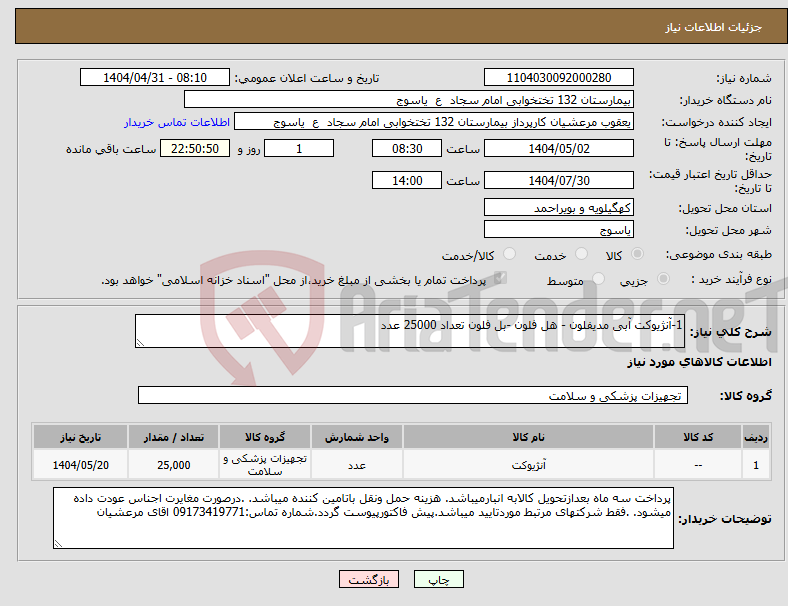Click the توضیحات خریدار label
788x606 pixels.
pyautogui.click(x=725, y=519)
